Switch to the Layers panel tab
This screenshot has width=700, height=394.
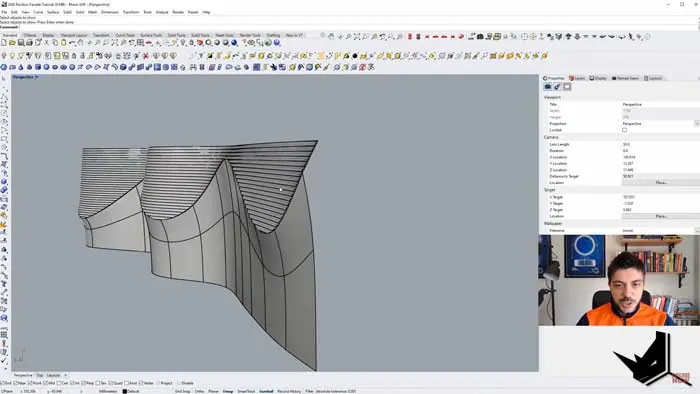[x=577, y=78]
